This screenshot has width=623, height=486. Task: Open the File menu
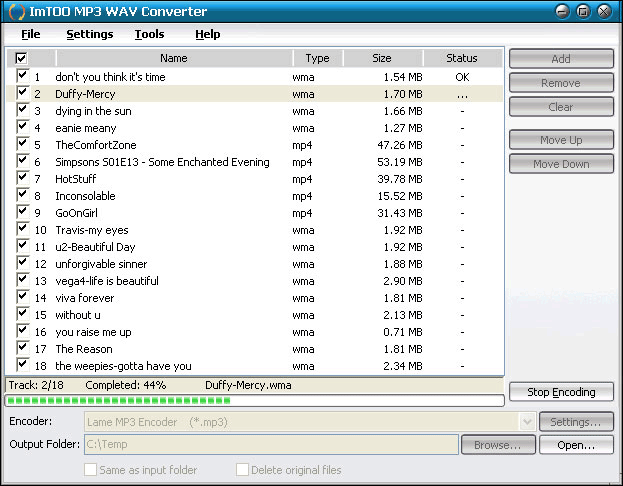31,34
